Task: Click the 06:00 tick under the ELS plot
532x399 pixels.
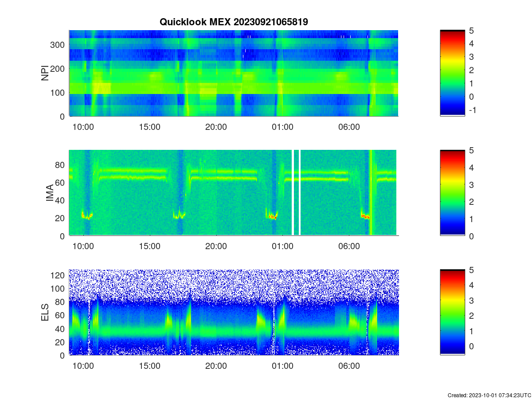Action: [349, 366]
